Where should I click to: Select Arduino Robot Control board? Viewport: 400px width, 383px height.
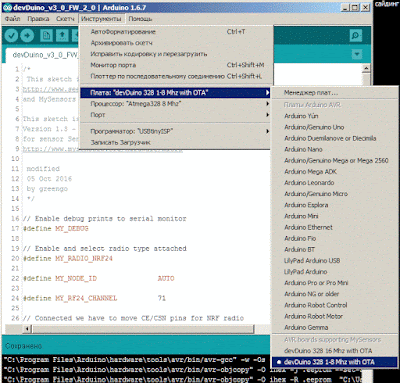pyautogui.click(x=335, y=305)
